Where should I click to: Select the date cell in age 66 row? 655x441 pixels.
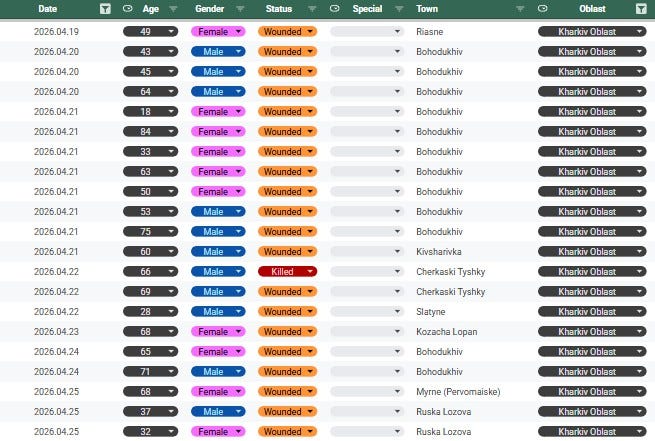pyautogui.click(x=56, y=271)
